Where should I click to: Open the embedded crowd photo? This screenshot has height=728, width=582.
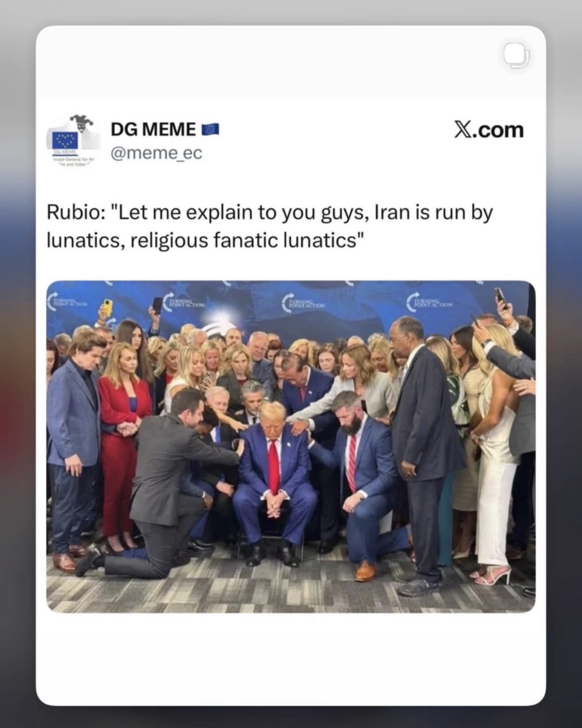tap(291, 447)
